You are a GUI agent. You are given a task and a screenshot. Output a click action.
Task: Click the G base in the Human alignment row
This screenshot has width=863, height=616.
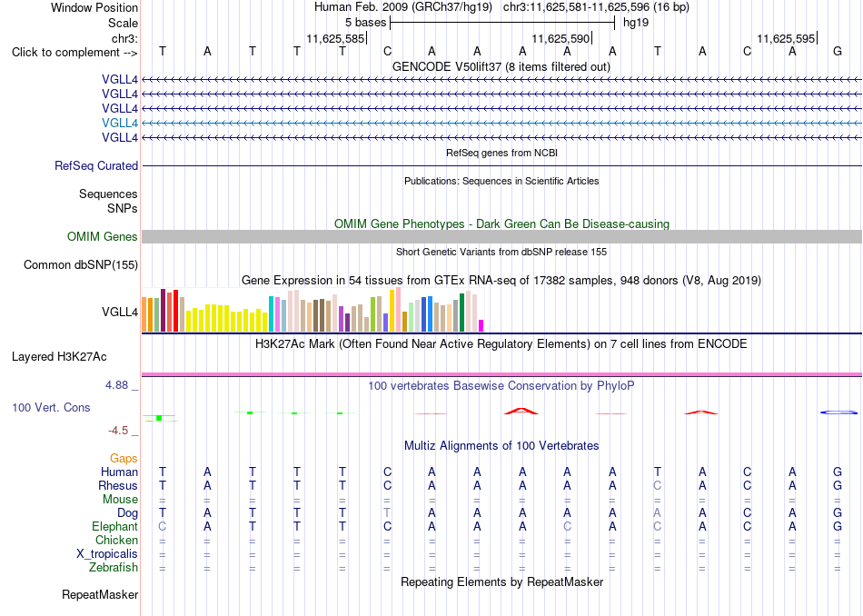click(838, 472)
